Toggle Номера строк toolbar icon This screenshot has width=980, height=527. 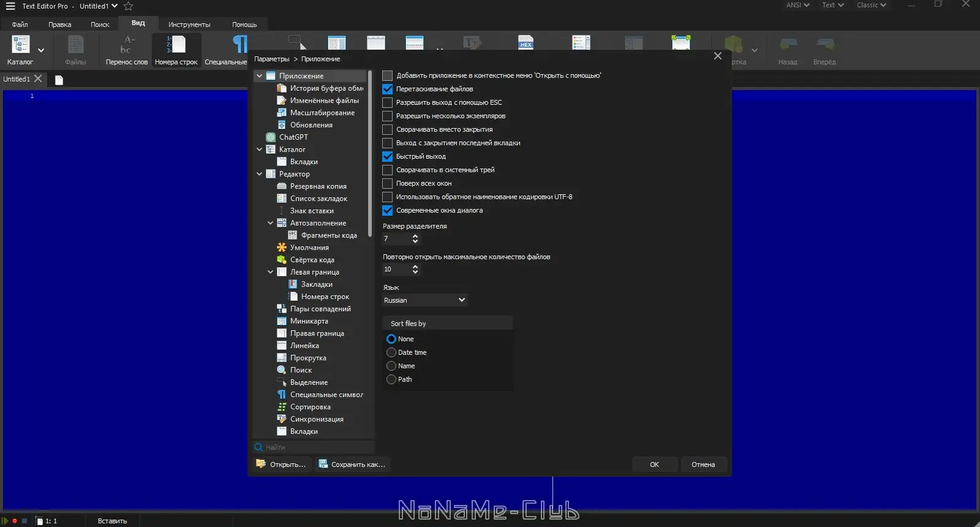176,50
